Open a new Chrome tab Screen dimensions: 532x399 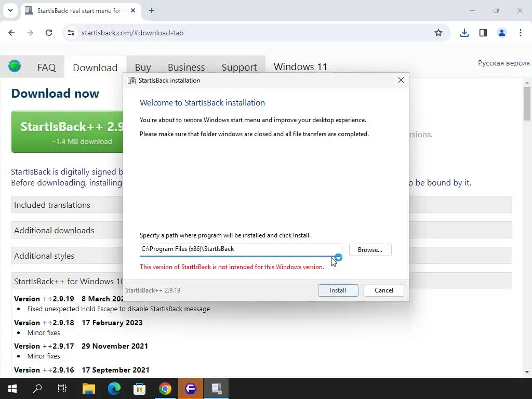pyautogui.click(x=152, y=10)
